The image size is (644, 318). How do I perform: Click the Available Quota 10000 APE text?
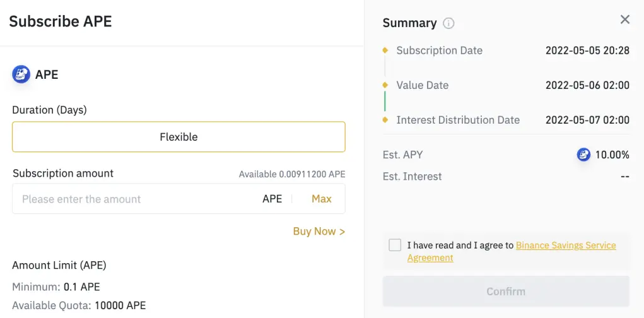coord(79,305)
